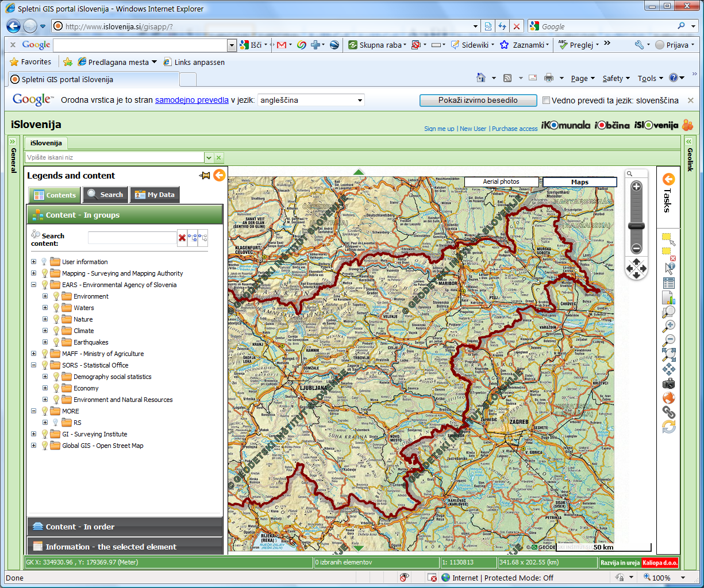Collapse the Tasks panel with orange arrow
Screen dimensions: 704x588
(x=668, y=180)
